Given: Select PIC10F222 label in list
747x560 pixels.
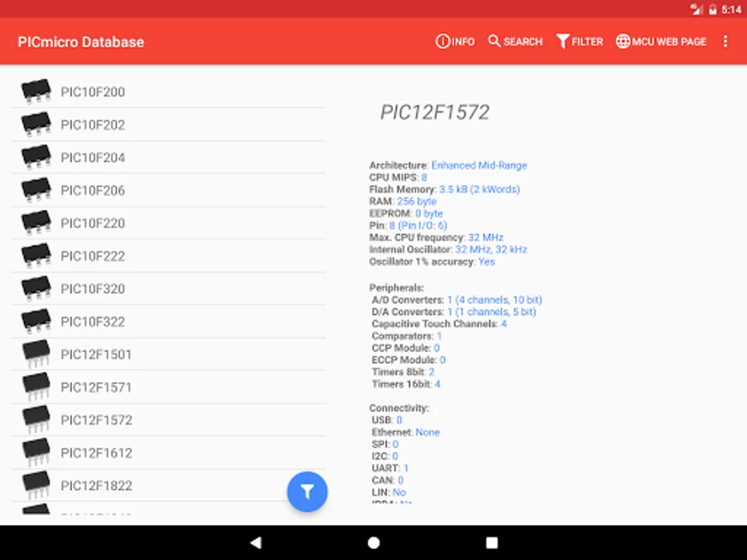Looking at the screenshot, I should [93, 256].
